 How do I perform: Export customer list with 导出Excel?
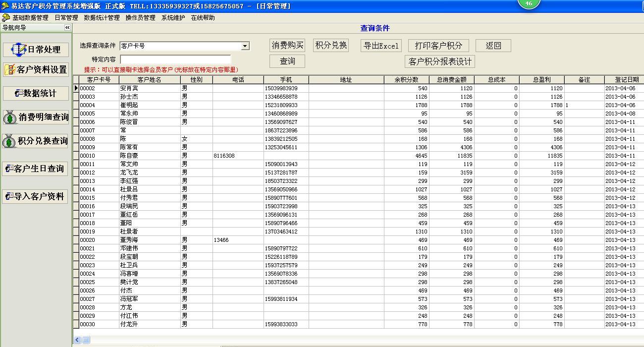pos(381,46)
